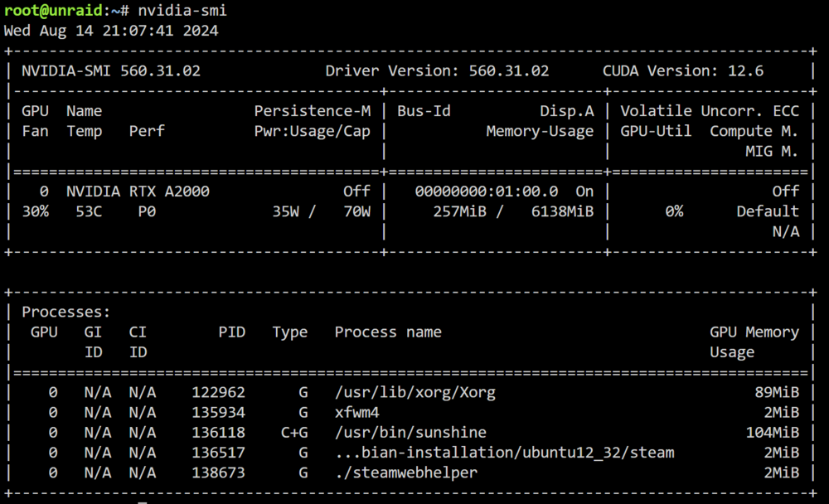The width and height of the screenshot is (829, 504).
Task: Click the Bus-Id 00000000:01:00.0 entry
Action: pos(487,191)
